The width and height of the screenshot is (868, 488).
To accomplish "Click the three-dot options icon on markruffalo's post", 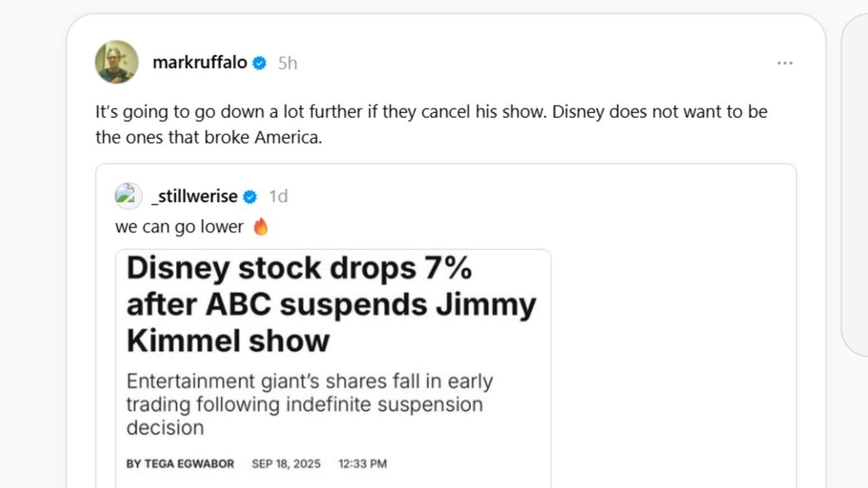I will point(784,61).
